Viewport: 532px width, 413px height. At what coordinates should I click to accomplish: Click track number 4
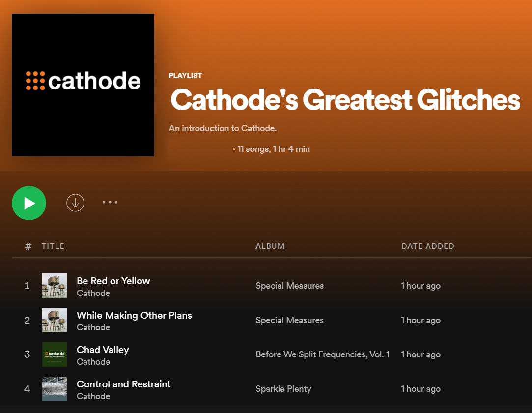click(x=27, y=389)
